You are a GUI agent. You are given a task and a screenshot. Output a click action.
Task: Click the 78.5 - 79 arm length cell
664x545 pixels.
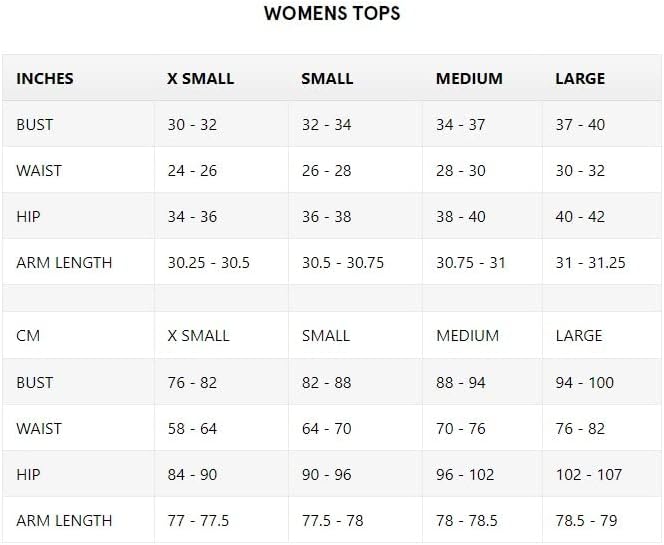[x=602, y=520]
